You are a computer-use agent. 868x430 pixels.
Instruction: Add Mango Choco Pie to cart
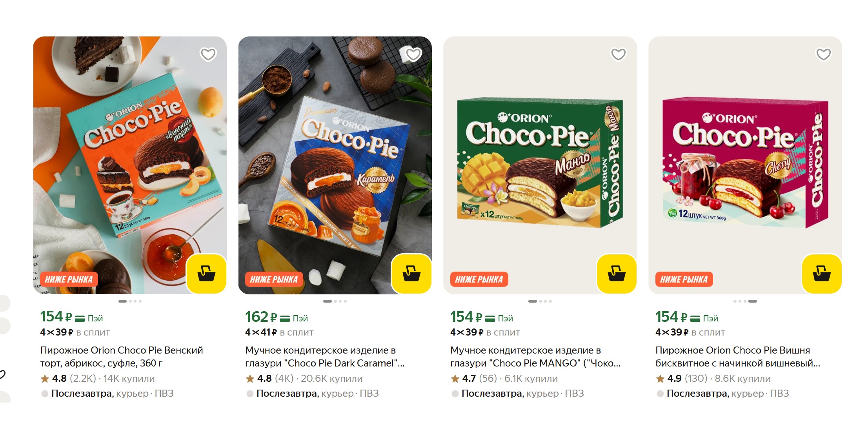pos(617,273)
